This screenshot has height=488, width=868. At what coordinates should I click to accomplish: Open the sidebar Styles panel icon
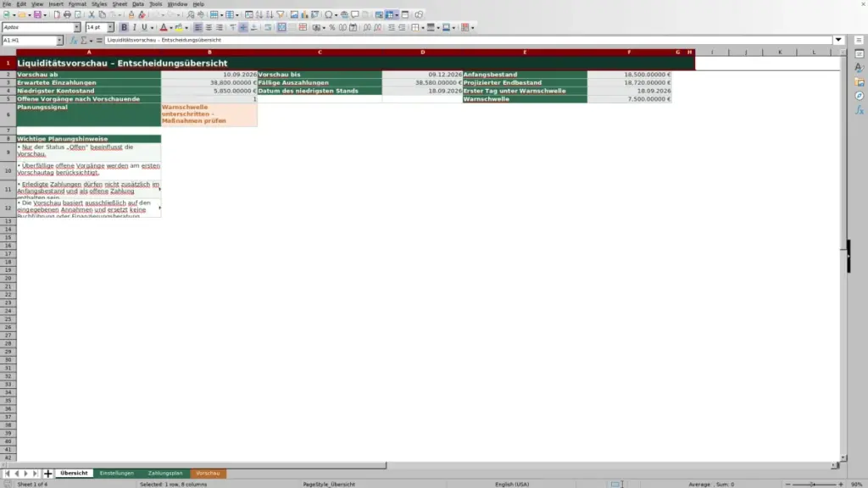click(x=860, y=68)
